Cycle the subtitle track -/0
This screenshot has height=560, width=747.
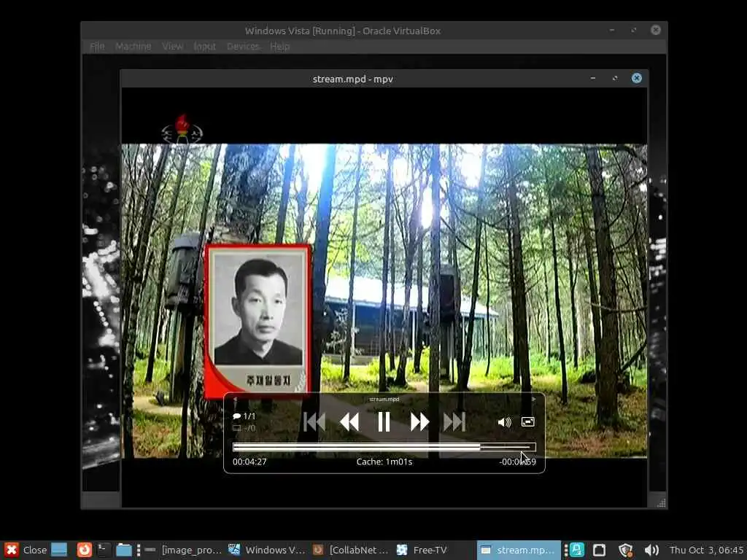[244, 428]
